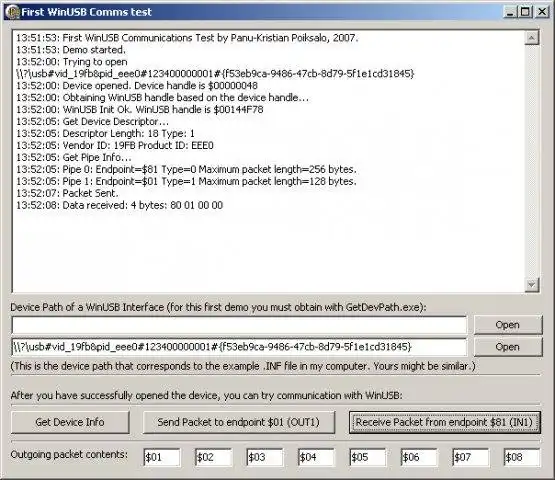This screenshot has height=480, width=555.
Task: Click the $05 outgoing packet byte field
Action: point(368,457)
